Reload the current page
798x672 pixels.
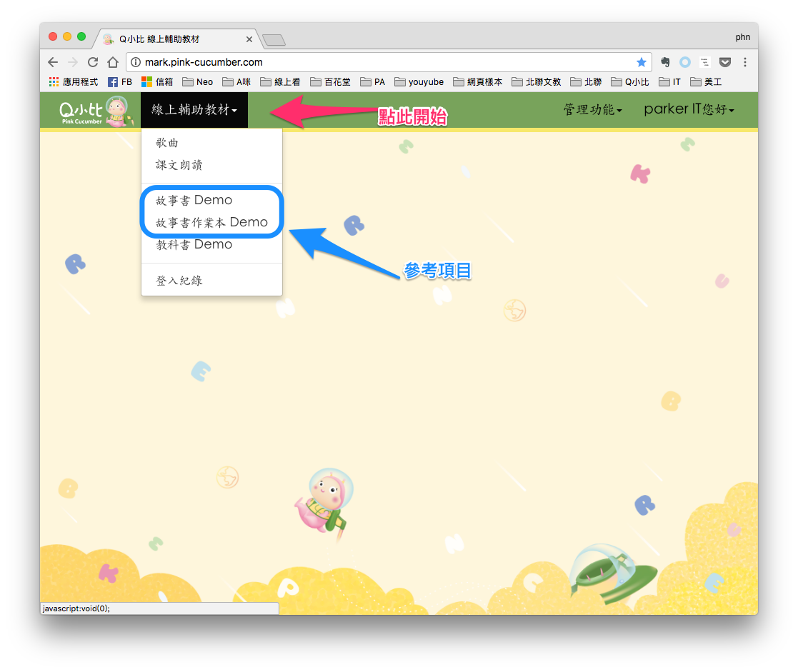tap(93, 62)
